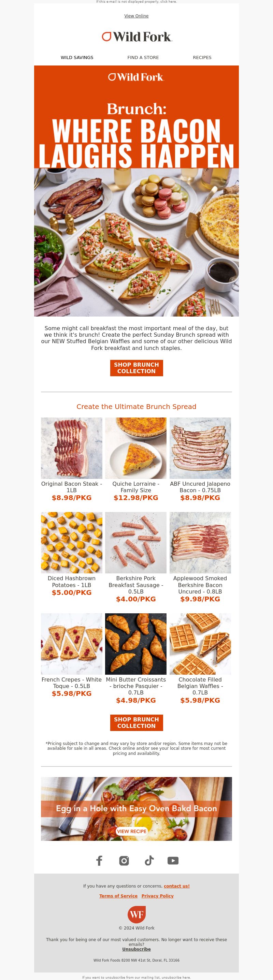Viewport: 273px width, 980px height.
Task: Open the Facebook icon link
Action: [x=99, y=860]
